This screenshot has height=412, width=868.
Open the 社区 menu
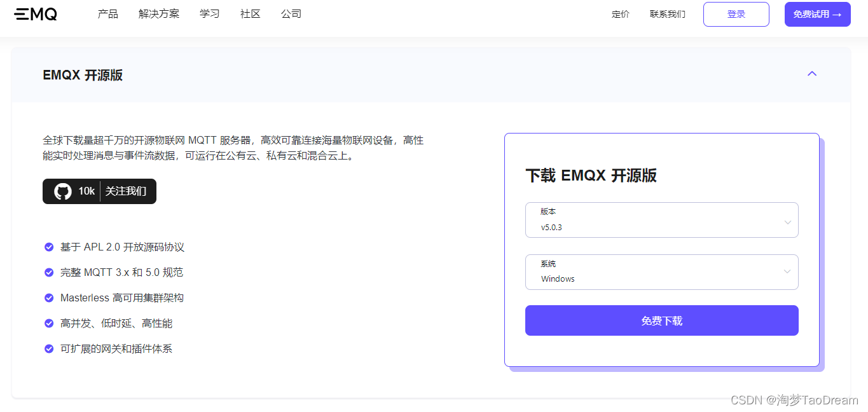pyautogui.click(x=251, y=14)
